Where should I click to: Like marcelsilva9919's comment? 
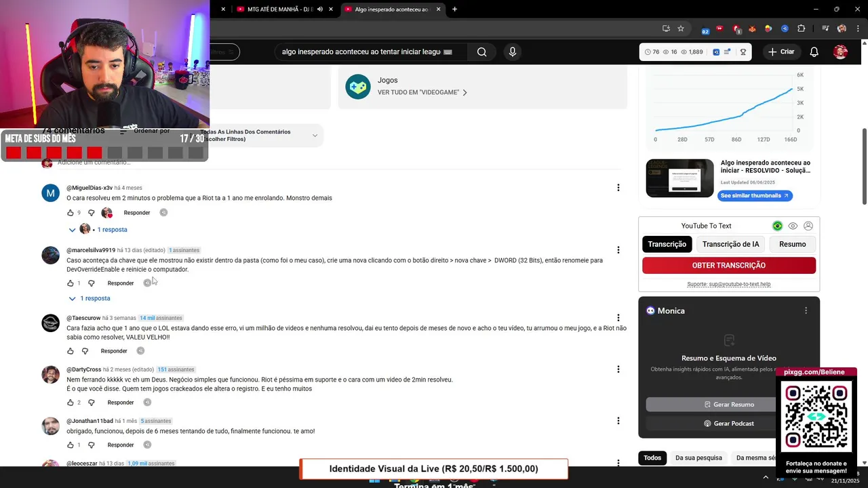pyautogui.click(x=70, y=283)
